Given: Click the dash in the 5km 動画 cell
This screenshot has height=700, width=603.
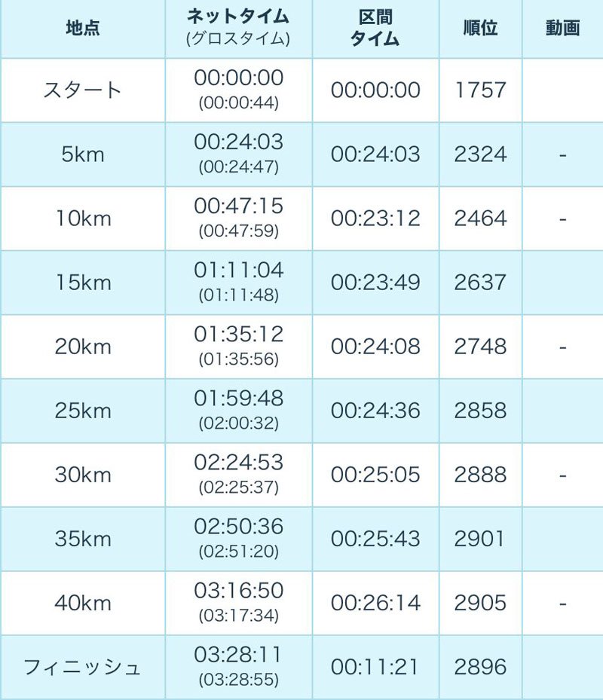Looking at the screenshot, I should point(562,156).
